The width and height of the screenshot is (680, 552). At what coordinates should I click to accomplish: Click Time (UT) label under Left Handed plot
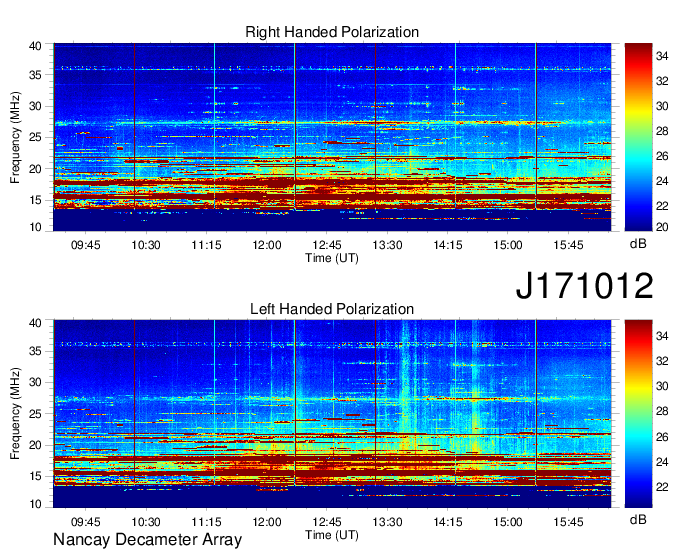pos(332,535)
